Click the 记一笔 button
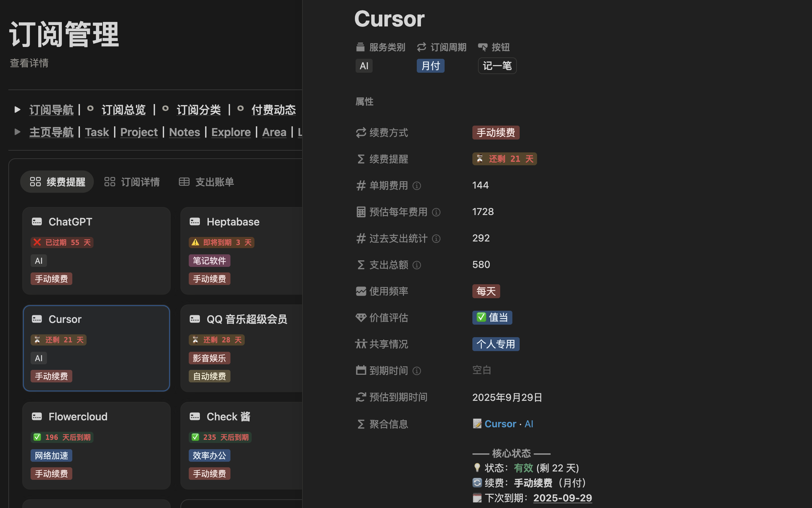 (497, 66)
